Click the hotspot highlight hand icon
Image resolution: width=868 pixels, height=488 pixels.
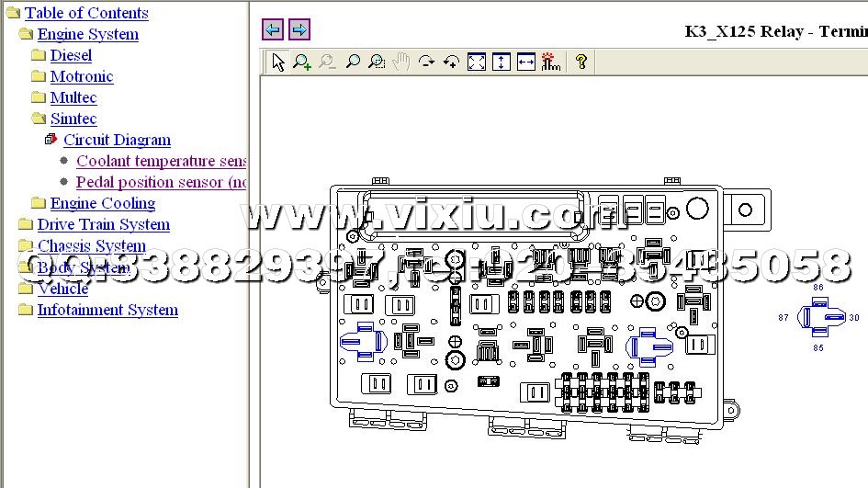pos(550,62)
